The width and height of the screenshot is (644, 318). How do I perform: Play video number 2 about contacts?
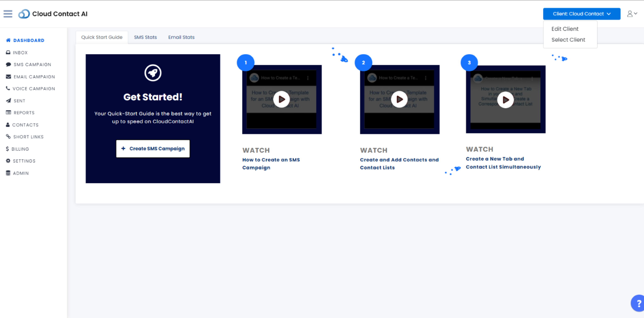399,99
